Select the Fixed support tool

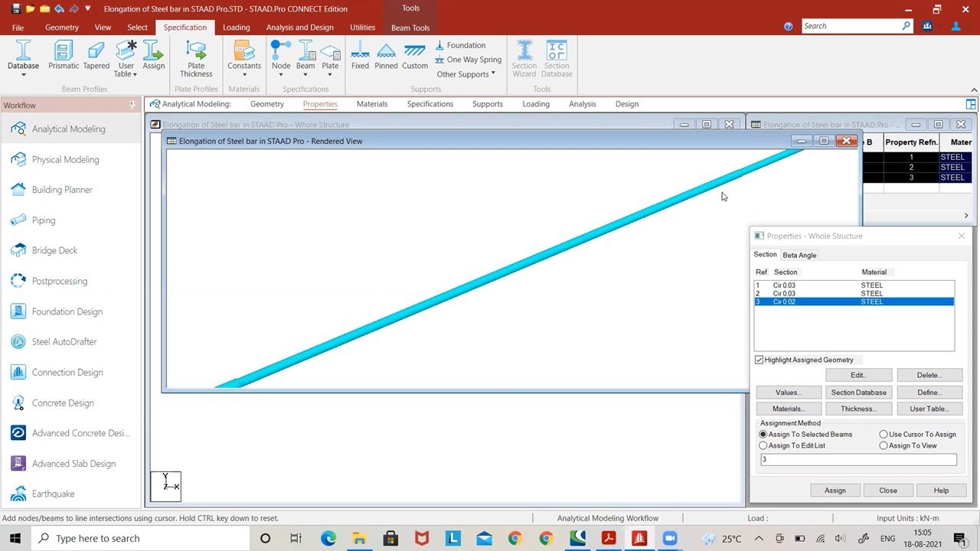[360, 55]
